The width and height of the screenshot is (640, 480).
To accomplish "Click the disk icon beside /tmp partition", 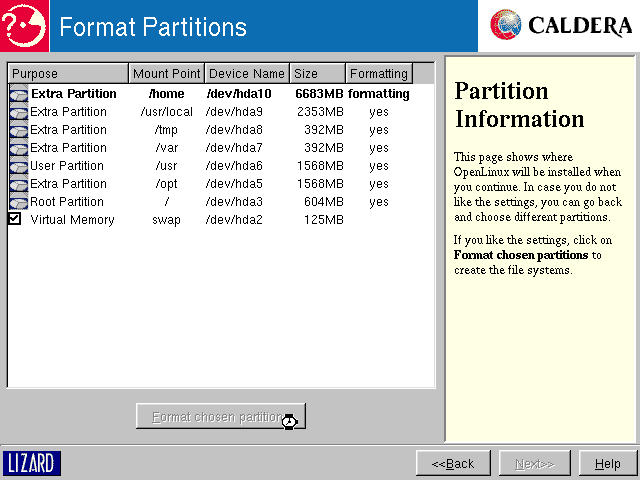I will coord(18,130).
